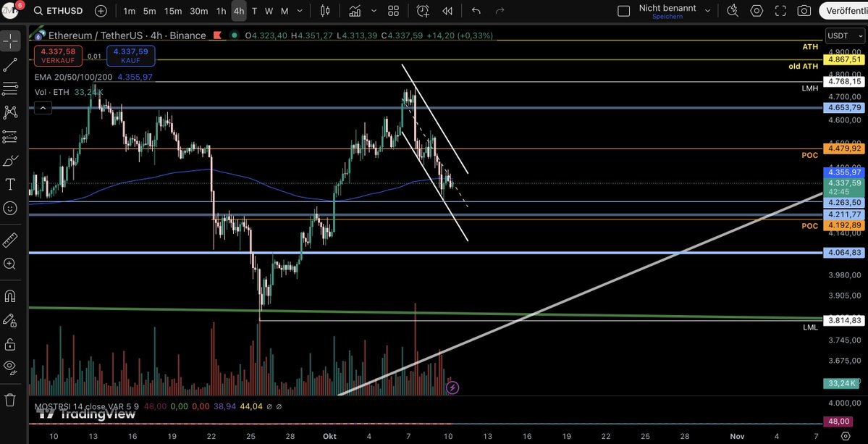
Task: Start bar replay mode
Action: 447,11
